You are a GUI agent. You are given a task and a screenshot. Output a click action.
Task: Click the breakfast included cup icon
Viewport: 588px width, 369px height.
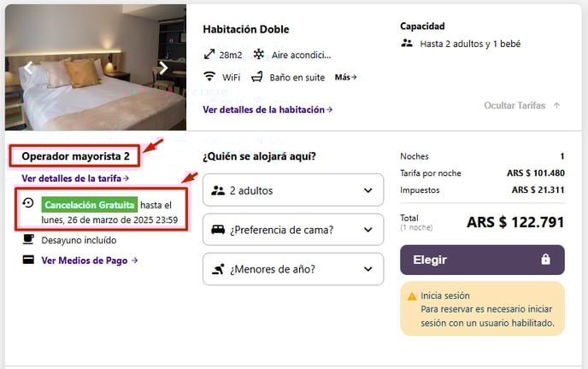28,240
